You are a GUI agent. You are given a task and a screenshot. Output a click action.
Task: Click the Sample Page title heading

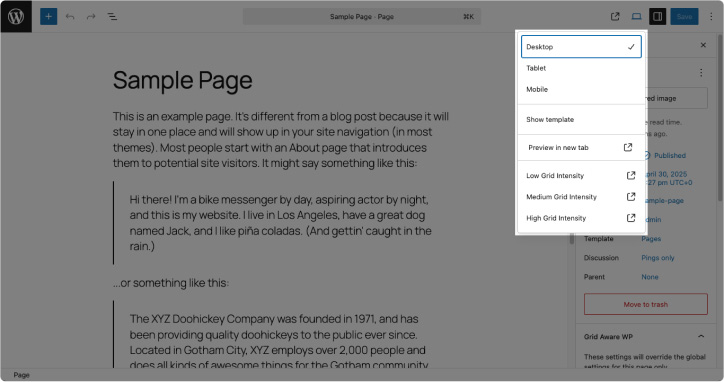coord(182,80)
